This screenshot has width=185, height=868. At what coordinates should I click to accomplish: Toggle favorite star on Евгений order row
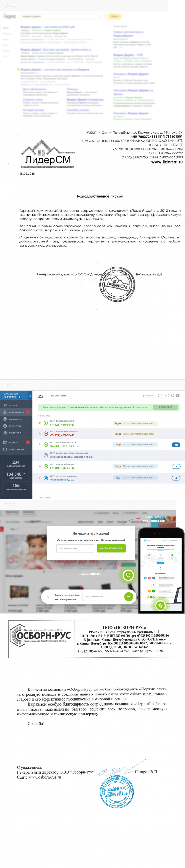[x=40, y=444]
